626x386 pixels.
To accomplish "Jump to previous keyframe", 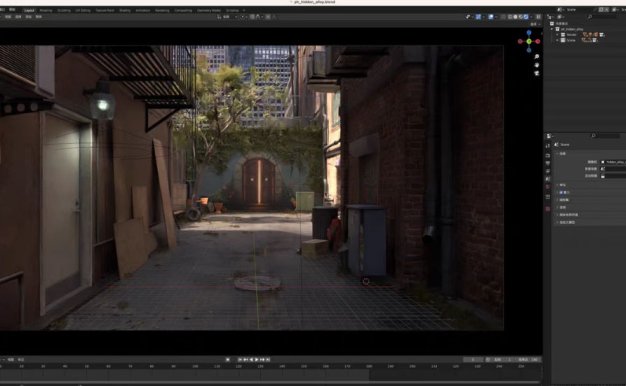I will point(245,359).
